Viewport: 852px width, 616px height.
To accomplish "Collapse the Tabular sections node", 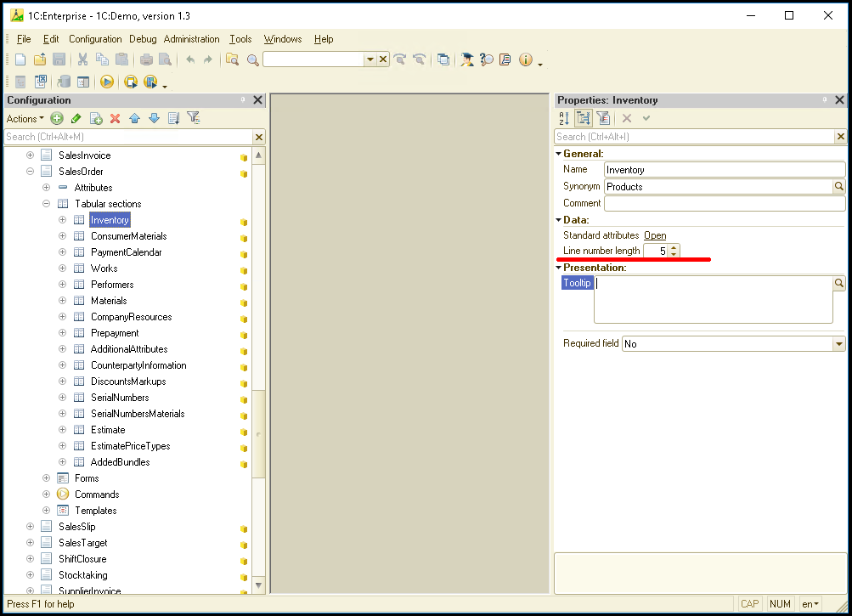I will coord(47,204).
